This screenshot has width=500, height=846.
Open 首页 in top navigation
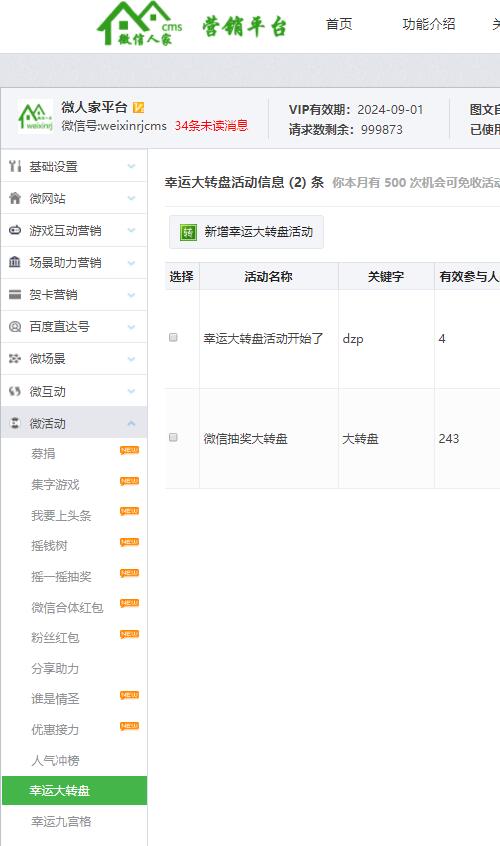(x=339, y=24)
